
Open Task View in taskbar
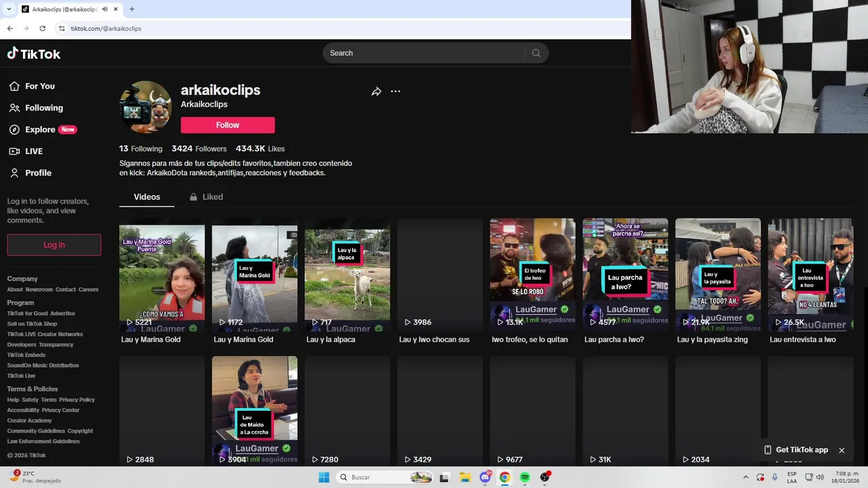pyautogui.click(x=444, y=477)
